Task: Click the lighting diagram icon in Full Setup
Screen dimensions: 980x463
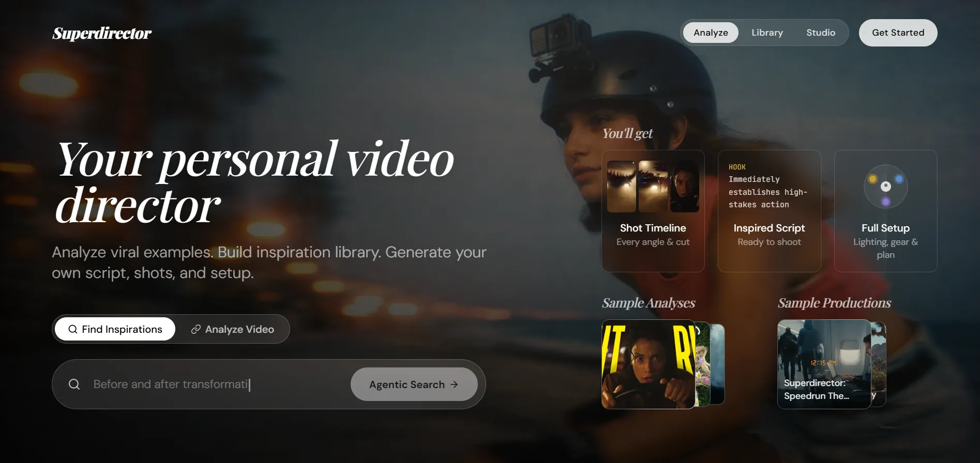Action: coord(885,187)
